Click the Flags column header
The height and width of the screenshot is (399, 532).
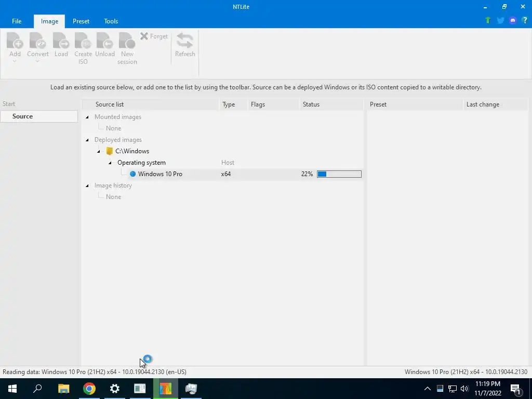(274, 104)
